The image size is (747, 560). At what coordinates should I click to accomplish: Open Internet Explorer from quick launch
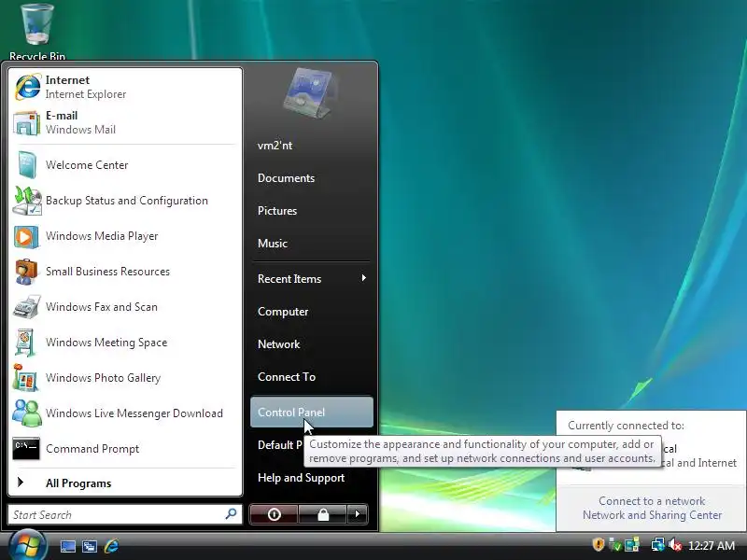pos(111,546)
